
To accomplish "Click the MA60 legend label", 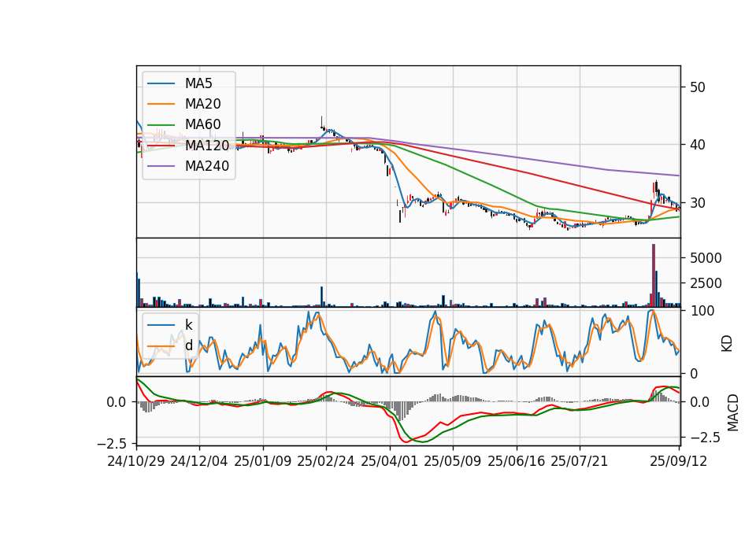I will click(202, 124).
